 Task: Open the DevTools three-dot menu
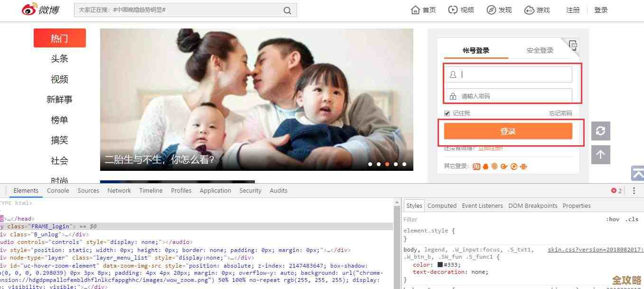(x=634, y=190)
